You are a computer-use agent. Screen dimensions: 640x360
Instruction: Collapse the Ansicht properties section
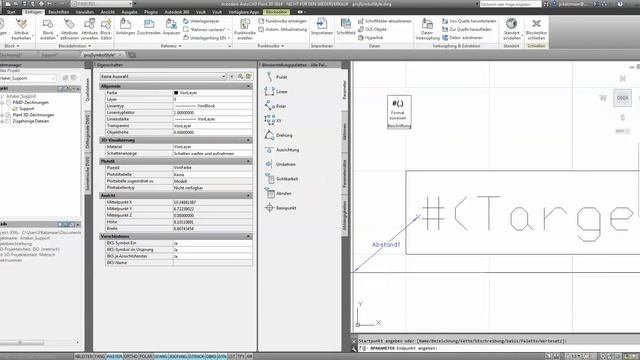click(x=248, y=196)
